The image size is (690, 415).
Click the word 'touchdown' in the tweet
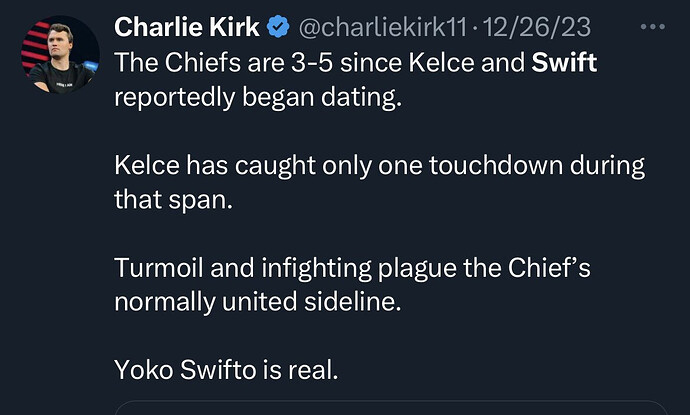[x=496, y=165]
